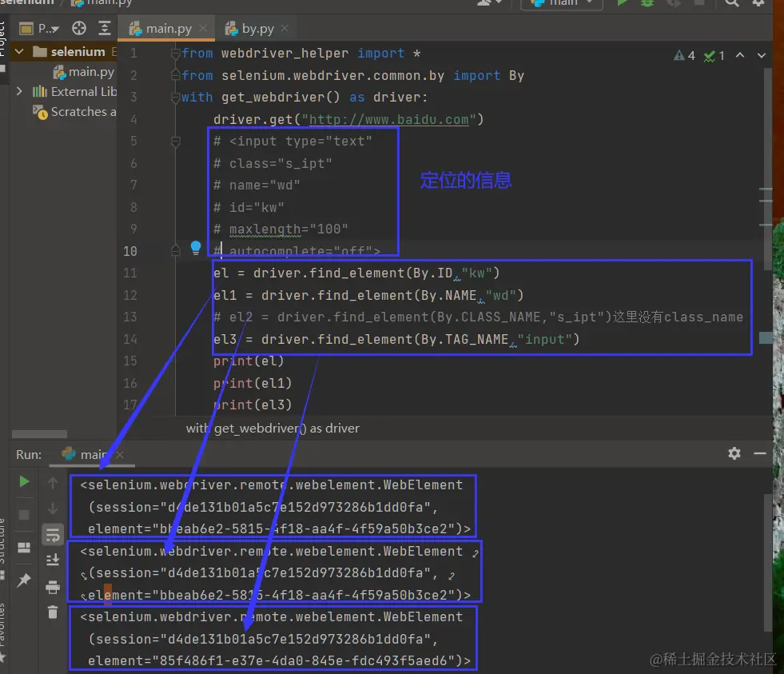
Task: Click the pin tab icon in Run panel
Action: (23, 580)
